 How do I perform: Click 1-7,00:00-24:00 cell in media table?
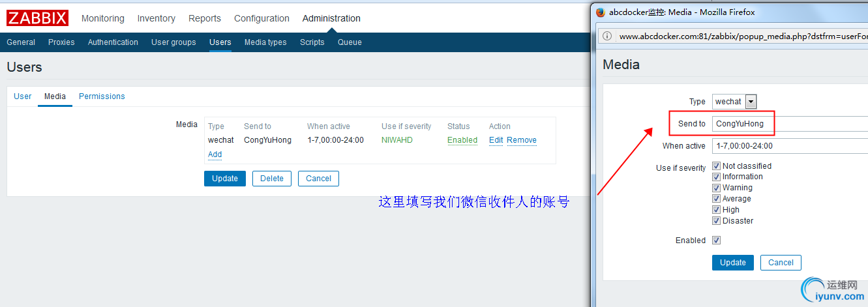(x=336, y=140)
